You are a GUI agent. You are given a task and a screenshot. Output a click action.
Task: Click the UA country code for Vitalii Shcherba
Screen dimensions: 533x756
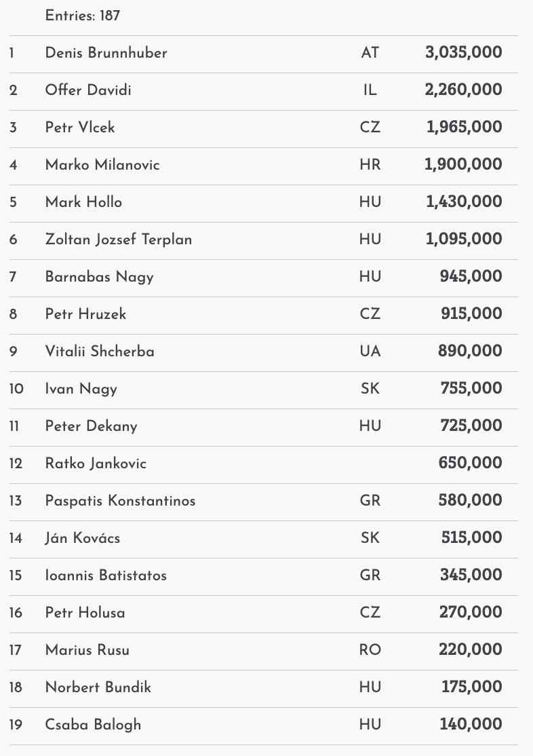click(370, 352)
